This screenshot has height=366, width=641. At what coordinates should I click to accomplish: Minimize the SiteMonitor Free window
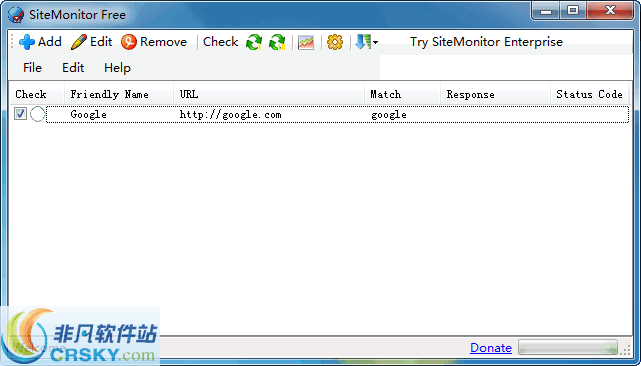[546, 11]
